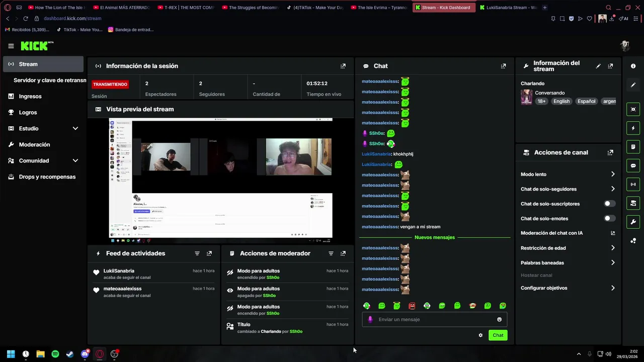This screenshot has height=362, width=644.
Task: Toggle the notes widget in right sidebar
Action: click(633, 147)
